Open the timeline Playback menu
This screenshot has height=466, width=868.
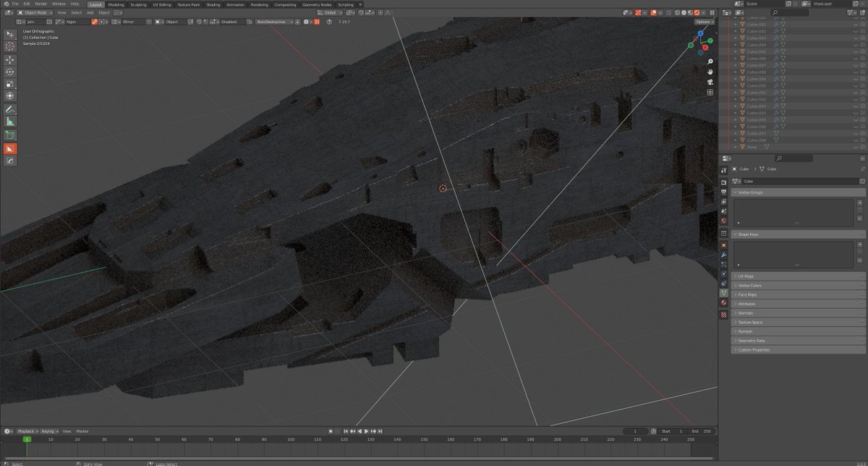point(27,431)
